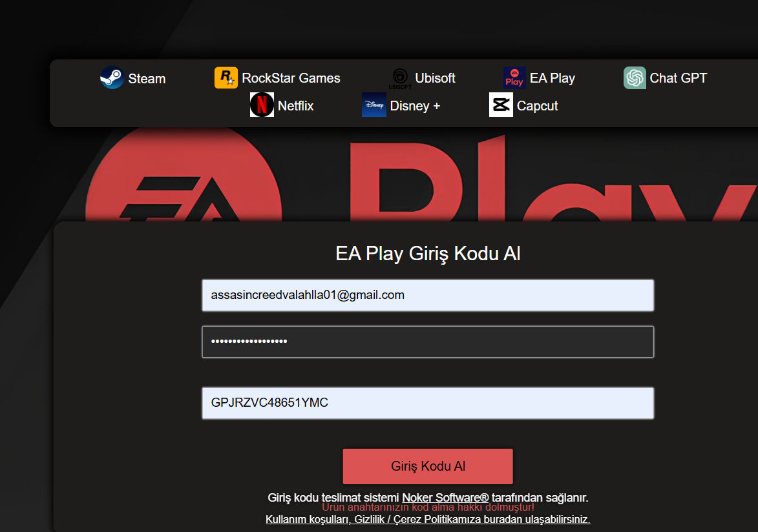Go to the Netflix menu label
The image size is (758, 532).
tap(296, 105)
